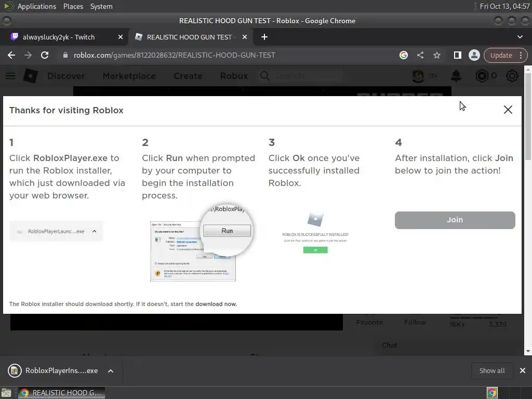The width and height of the screenshot is (532, 399).
Task: Open Roblox notifications bell
Action: tap(456, 76)
